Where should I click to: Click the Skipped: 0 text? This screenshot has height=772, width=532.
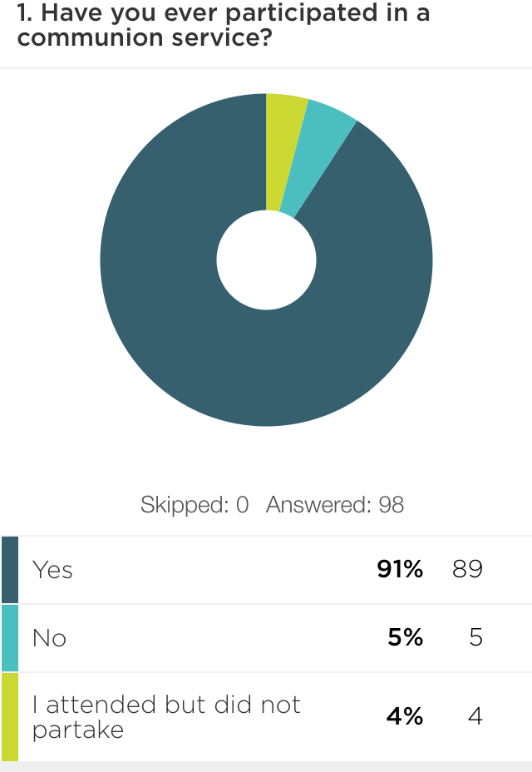195,505
